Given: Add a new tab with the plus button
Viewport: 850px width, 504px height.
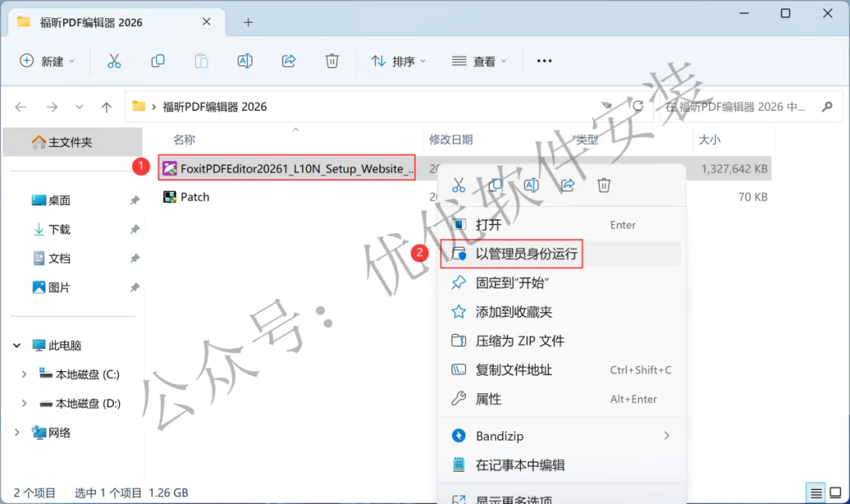Looking at the screenshot, I should [248, 22].
